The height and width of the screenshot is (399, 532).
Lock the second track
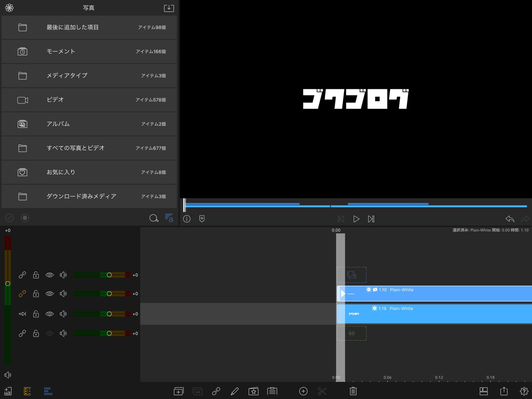point(36,294)
